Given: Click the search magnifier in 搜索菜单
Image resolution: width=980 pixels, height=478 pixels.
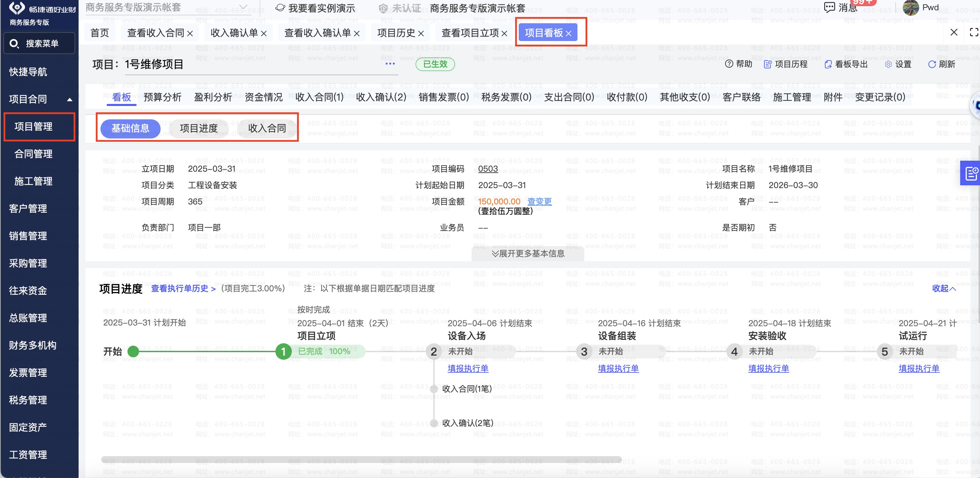Looking at the screenshot, I should pos(14,44).
